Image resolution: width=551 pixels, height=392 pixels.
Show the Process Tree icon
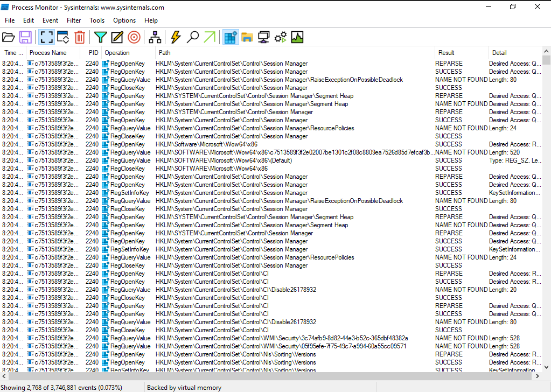[x=155, y=37]
